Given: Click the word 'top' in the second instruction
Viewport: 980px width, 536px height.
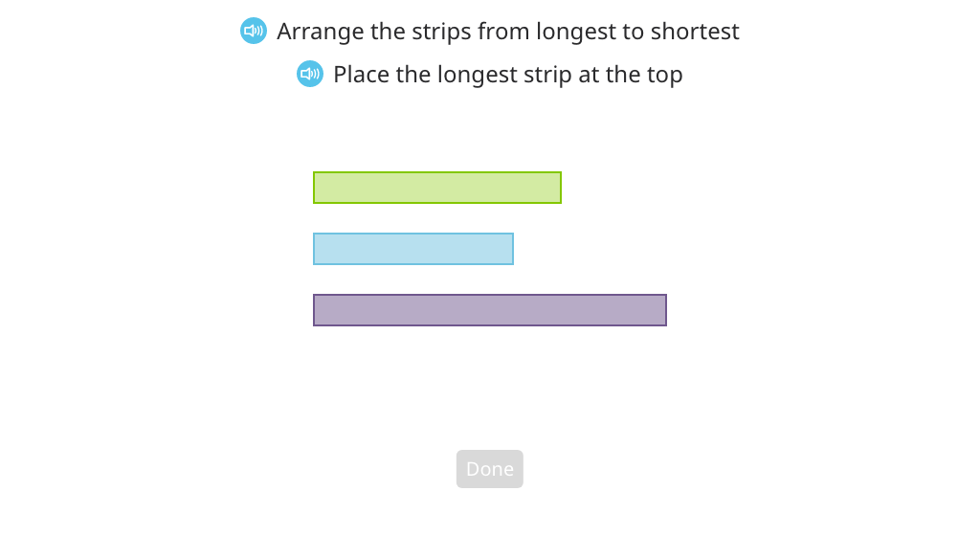Looking at the screenshot, I should pos(665,77).
